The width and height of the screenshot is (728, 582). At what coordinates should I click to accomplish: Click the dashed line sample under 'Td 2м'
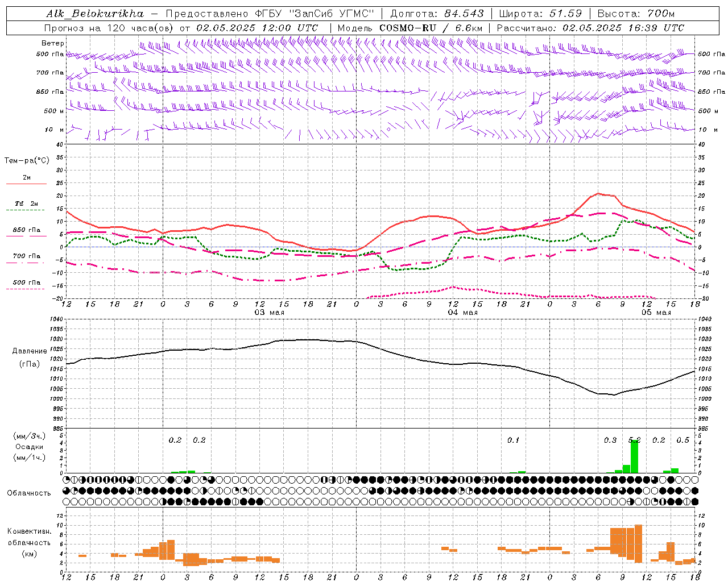tap(26, 210)
